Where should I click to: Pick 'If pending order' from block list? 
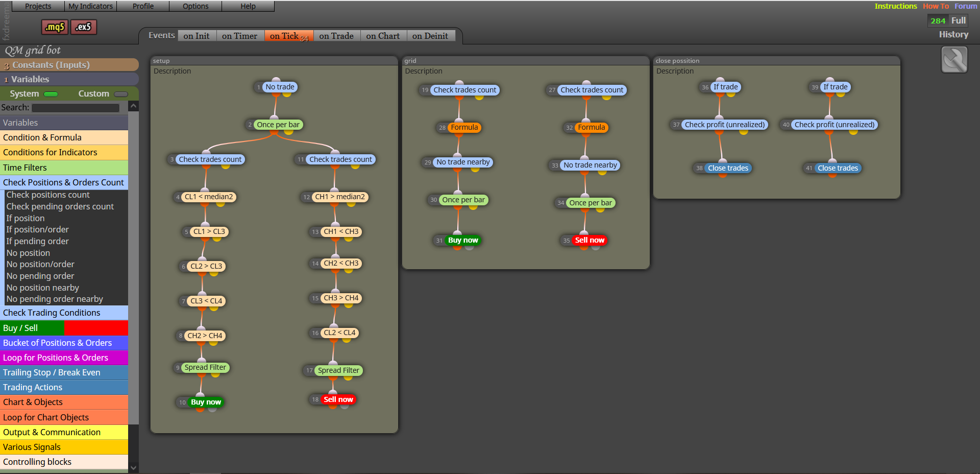37,241
